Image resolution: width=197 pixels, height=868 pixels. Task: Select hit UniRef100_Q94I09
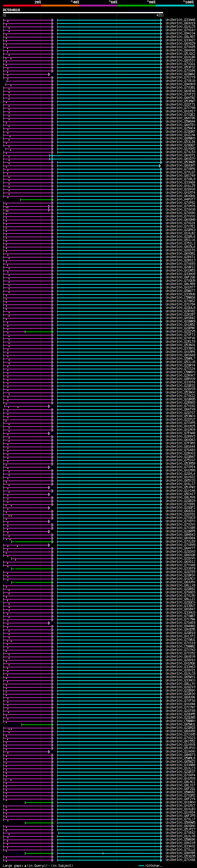pyautogui.click(x=180, y=843)
